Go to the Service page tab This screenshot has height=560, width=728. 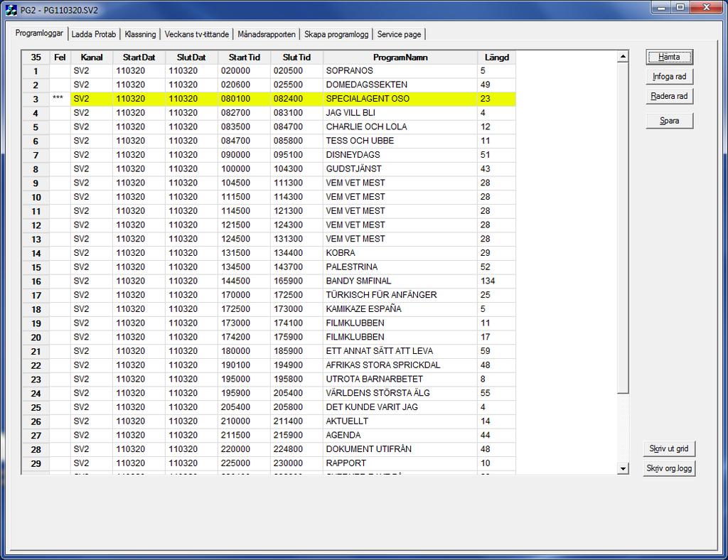click(x=400, y=34)
